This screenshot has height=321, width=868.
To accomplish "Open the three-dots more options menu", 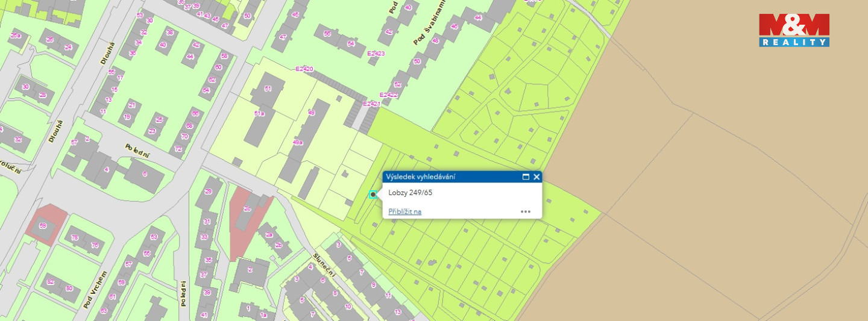I will tap(526, 211).
